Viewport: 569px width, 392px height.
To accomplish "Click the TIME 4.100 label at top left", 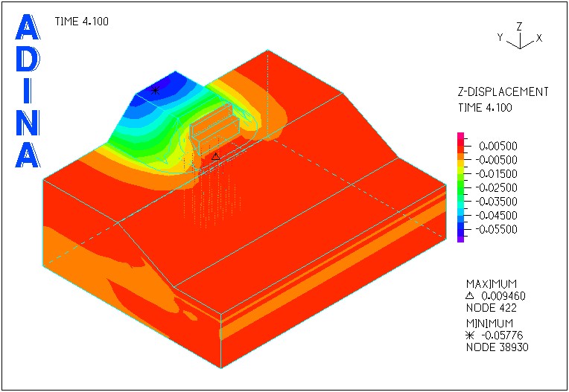I will coord(81,22).
